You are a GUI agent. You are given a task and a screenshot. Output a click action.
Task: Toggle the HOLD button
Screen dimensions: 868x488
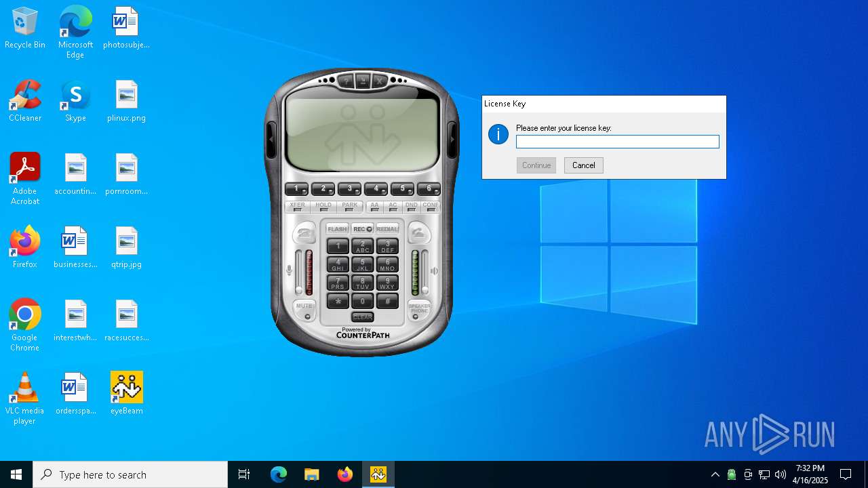pos(323,207)
